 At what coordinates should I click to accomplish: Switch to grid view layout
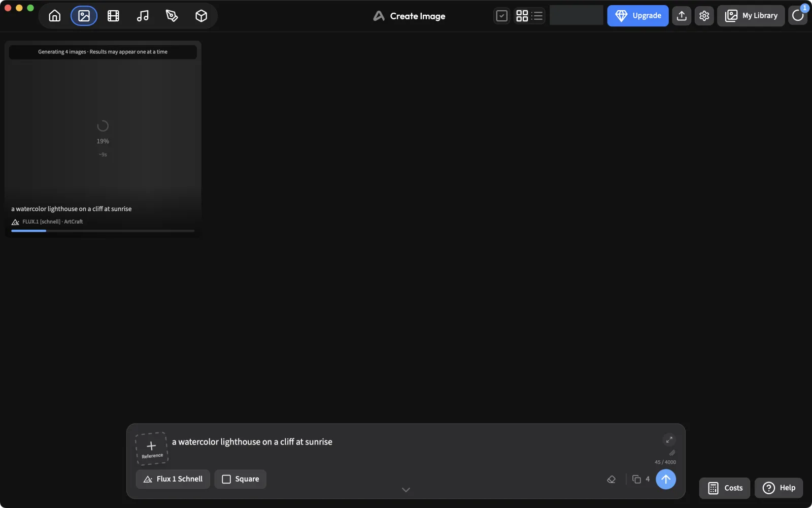(x=522, y=16)
